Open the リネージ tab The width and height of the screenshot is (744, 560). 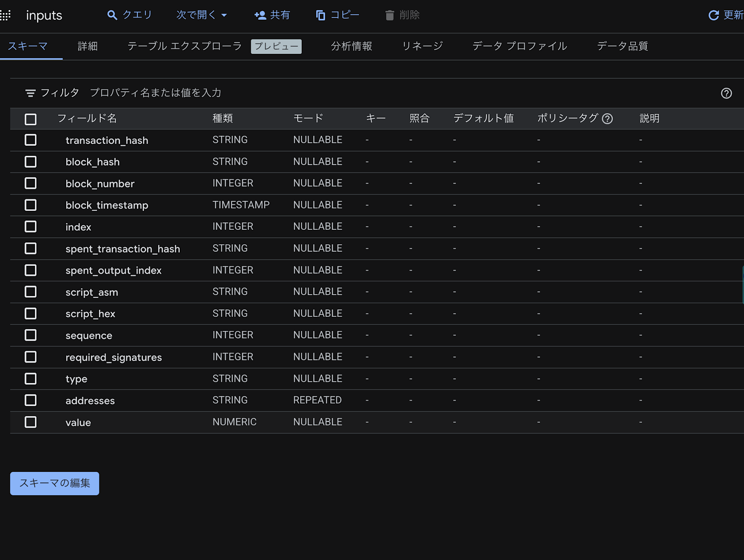(x=422, y=46)
